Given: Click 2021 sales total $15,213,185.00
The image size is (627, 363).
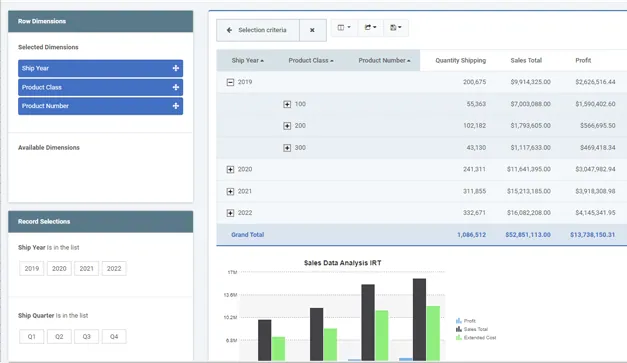Looking at the screenshot, I should pyautogui.click(x=529, y=191).
